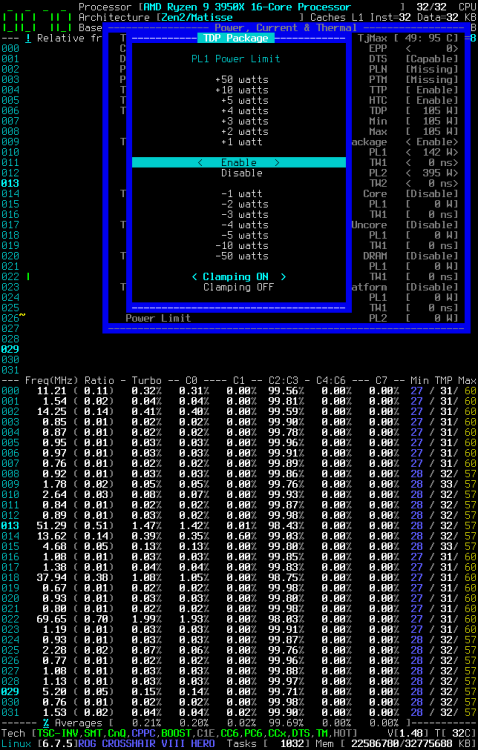Choose -5 watts

pos(245,235)
